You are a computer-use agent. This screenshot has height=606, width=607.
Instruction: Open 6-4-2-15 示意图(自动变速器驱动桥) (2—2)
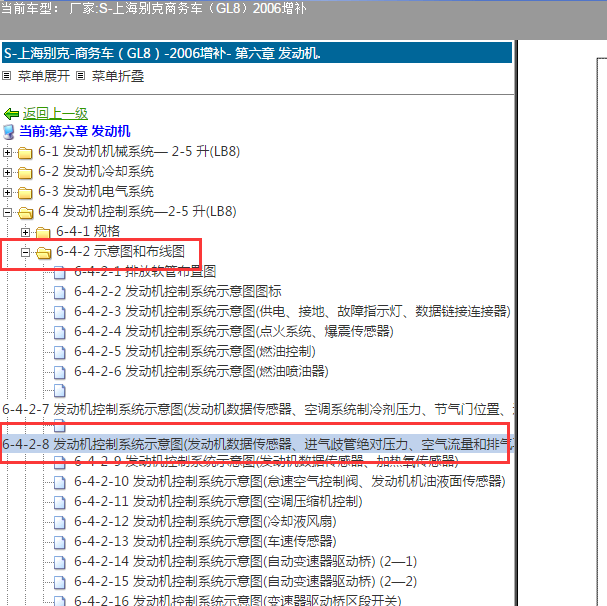click(245, 582)
